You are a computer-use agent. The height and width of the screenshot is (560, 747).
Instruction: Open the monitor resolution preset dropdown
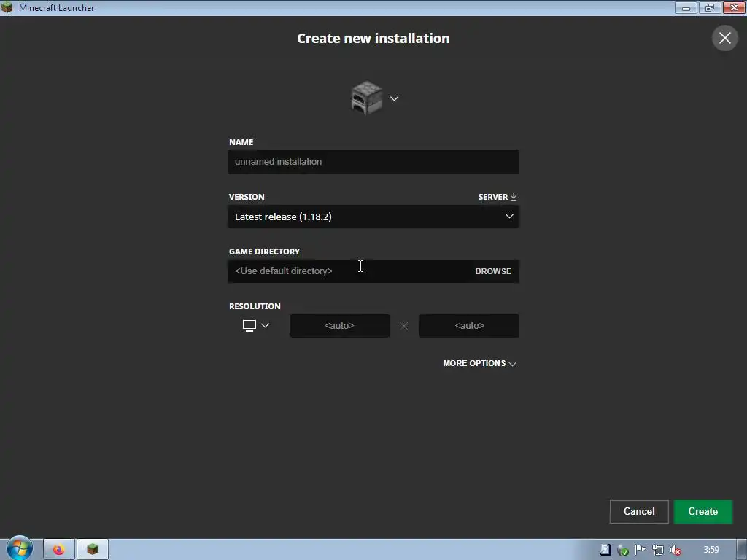[x=256, y=326]
